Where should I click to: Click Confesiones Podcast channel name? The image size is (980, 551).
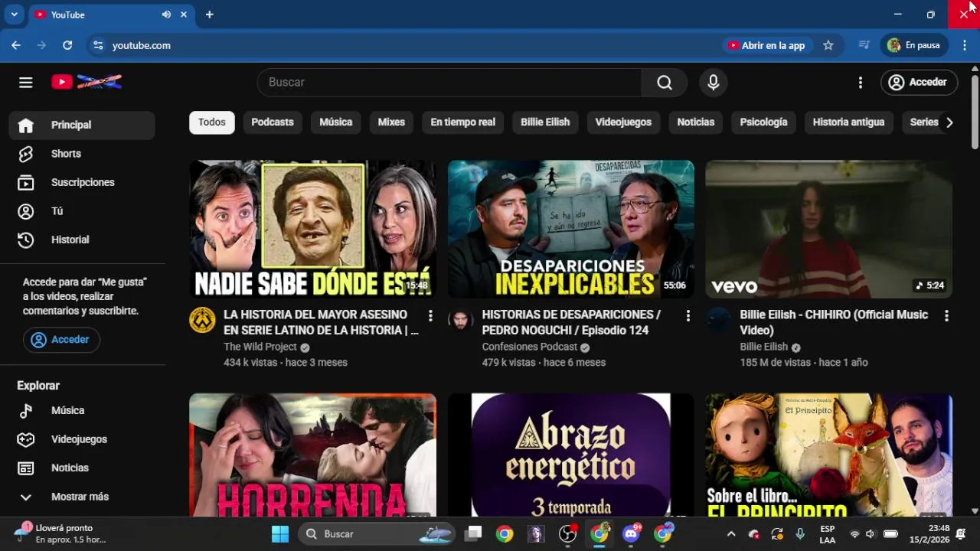[x=530, y=347]
